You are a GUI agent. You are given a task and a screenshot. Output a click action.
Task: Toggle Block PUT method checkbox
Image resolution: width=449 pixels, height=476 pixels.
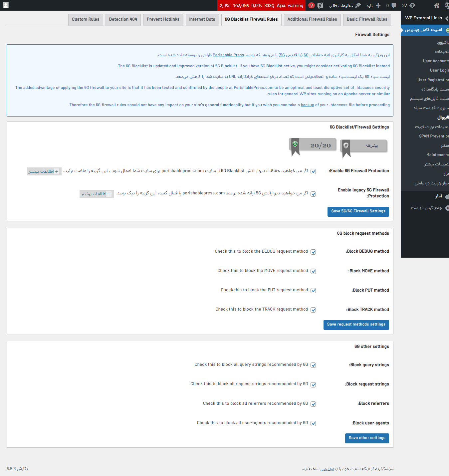[313, 291]
